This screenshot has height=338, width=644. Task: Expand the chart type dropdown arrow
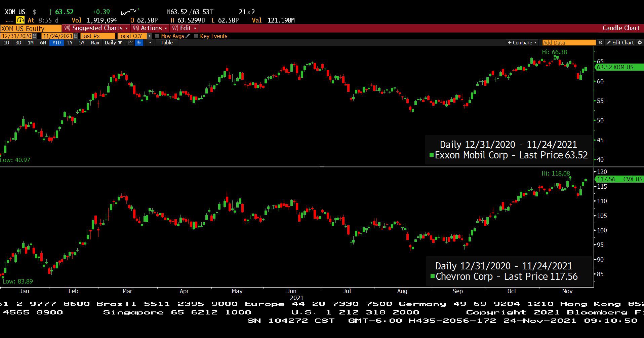point(150,43)
